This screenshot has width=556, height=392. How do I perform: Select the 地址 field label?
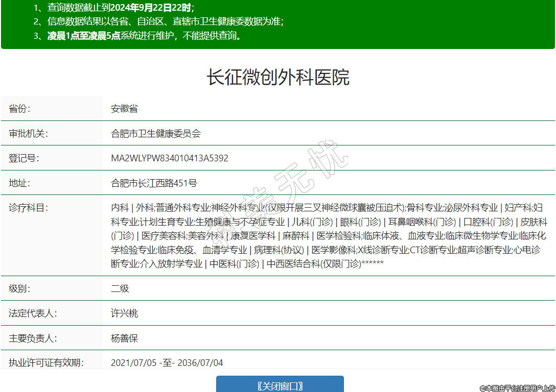point(19,183)
